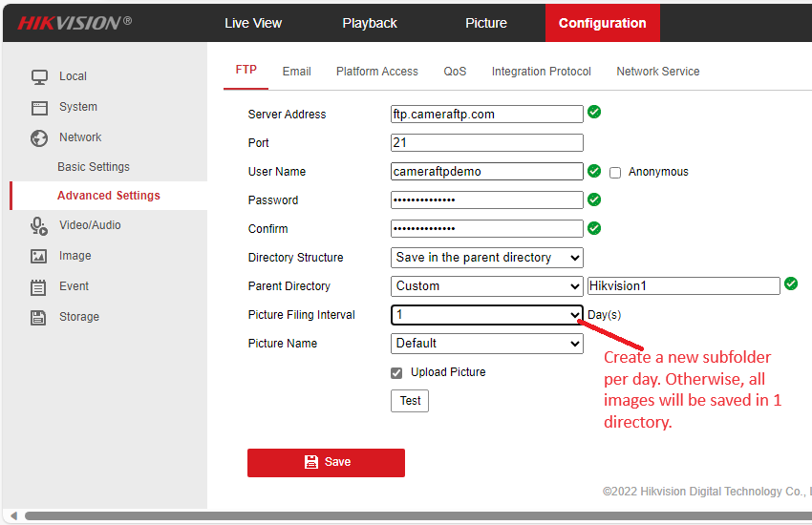Click the Server Address input field
The width and height of the screenshot is (812, 525).
[x=487, y=115]
